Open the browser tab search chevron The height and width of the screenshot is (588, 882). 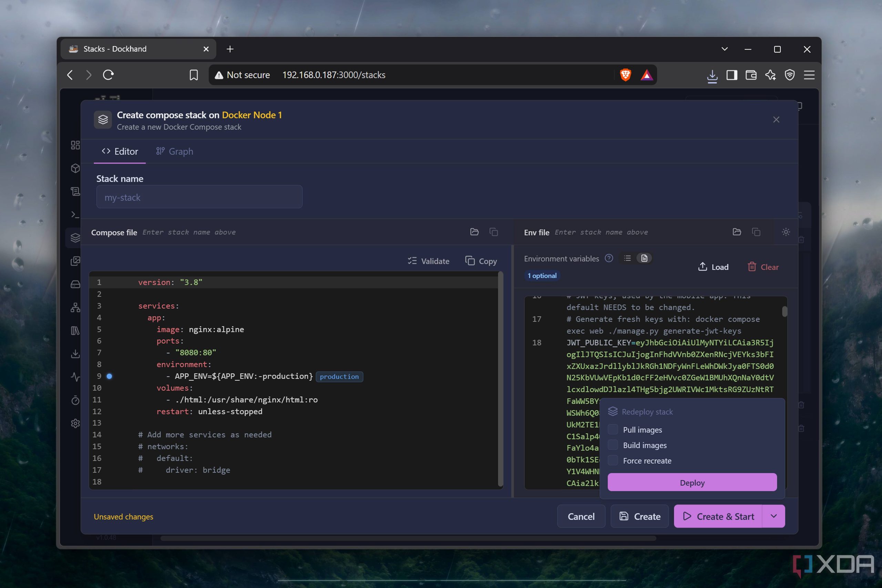click(725, 49)
